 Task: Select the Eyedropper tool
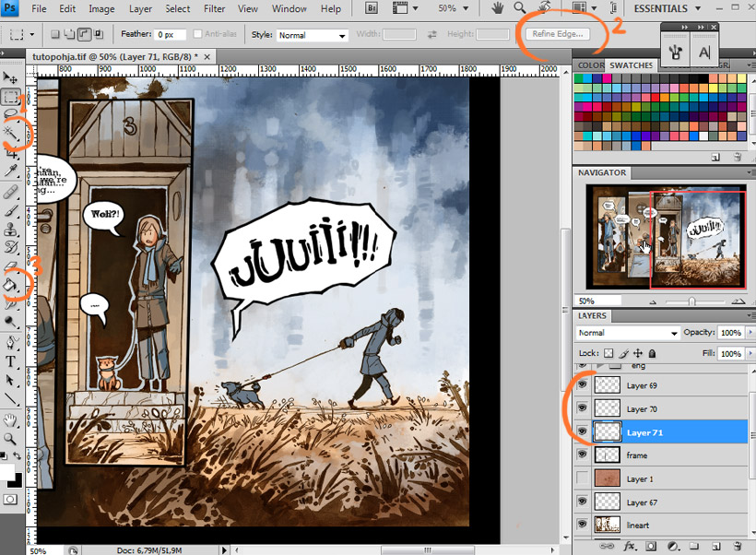click(10, 171)
